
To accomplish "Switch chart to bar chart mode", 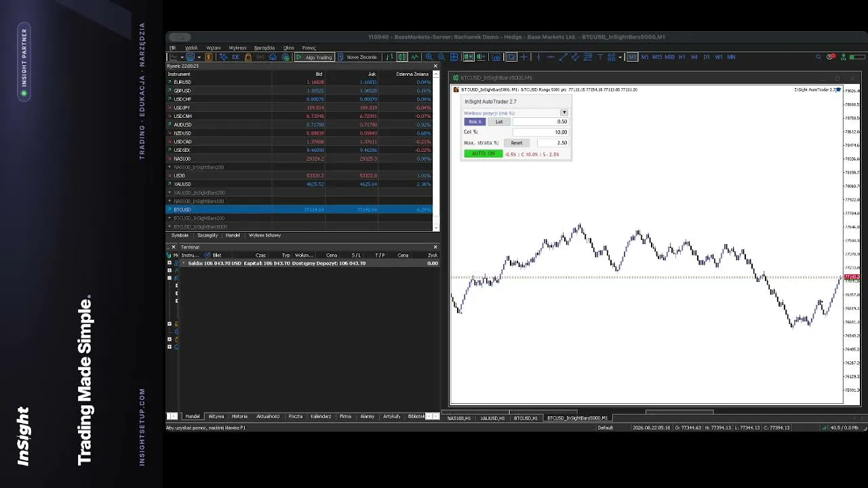I will [x=391, y=57].
